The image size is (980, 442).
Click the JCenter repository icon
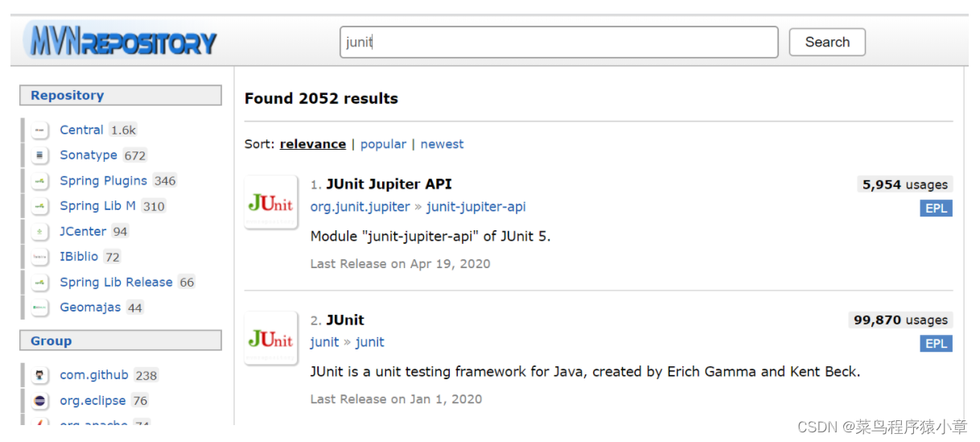(x=40, y=232)
